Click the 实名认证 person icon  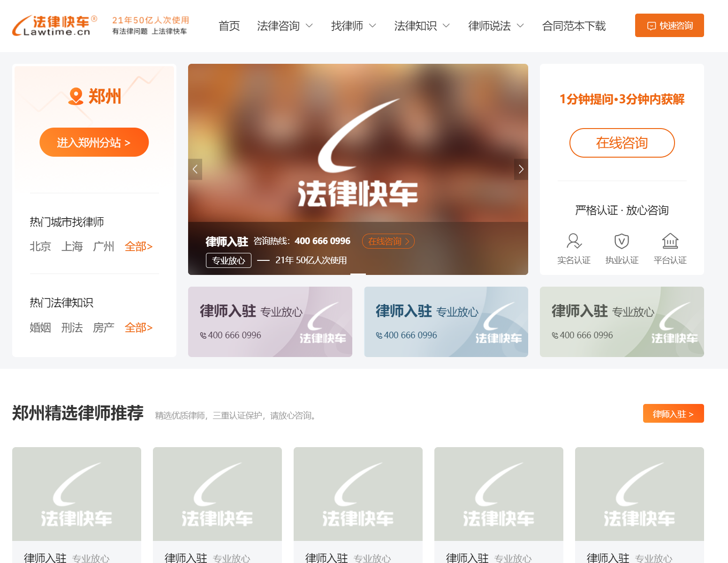tap(574, 241)
